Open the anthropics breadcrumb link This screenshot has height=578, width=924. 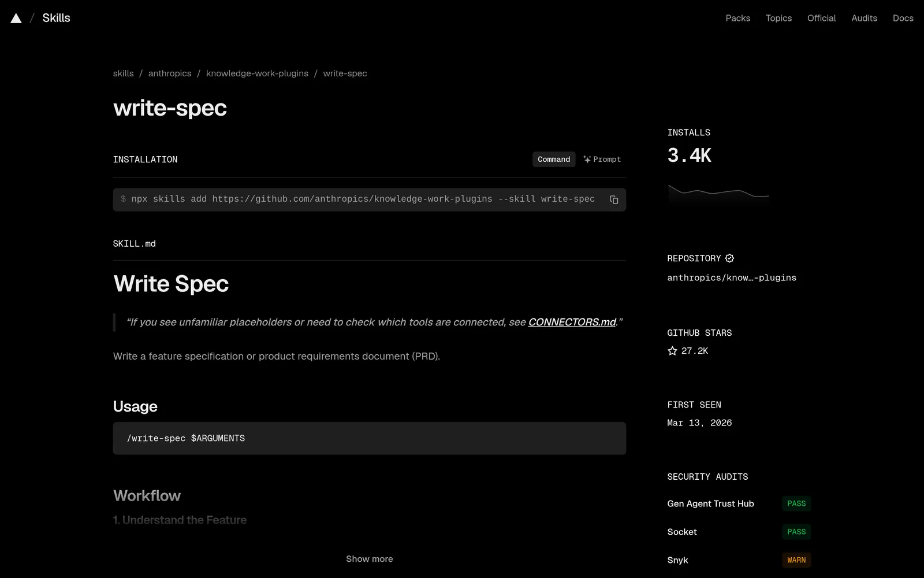pos(170,73)
